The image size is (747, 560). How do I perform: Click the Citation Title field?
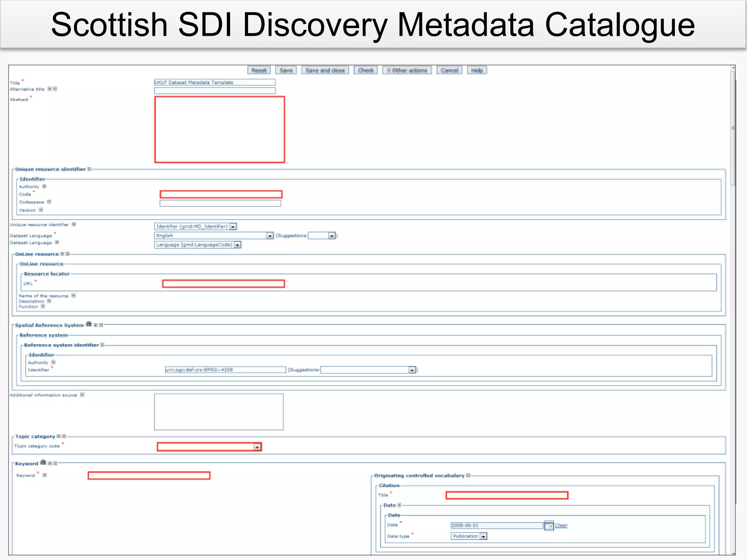(507, 495)
